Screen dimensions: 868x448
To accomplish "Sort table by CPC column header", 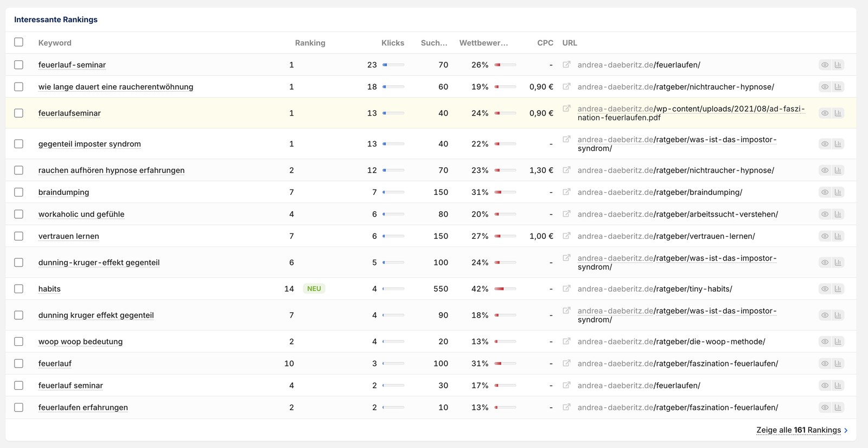I will (545, 43).
